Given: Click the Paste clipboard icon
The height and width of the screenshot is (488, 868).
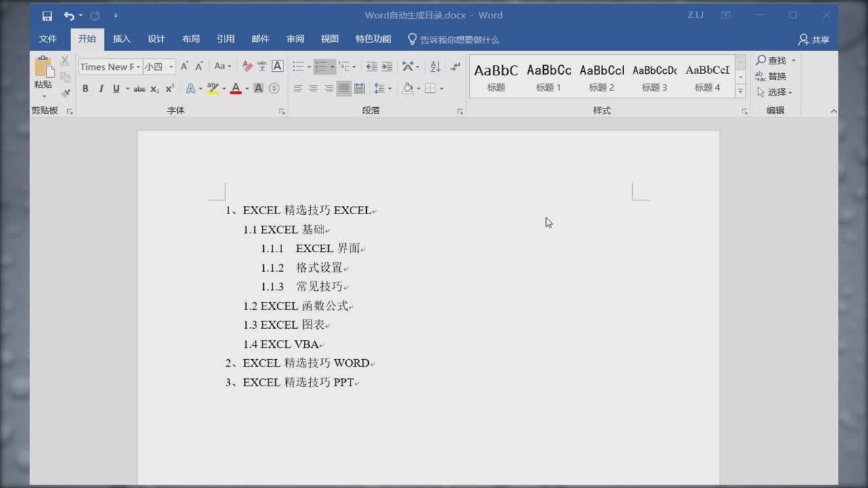Looking at the screenshot, I should pyautogui.click(x=43, y=67).
